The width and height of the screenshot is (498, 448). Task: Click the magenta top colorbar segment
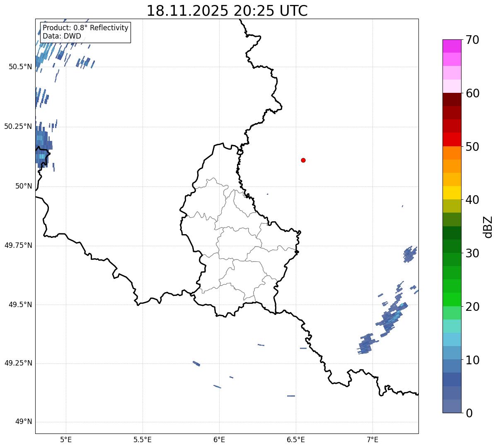pyautogui.click(x=452, y=46)
